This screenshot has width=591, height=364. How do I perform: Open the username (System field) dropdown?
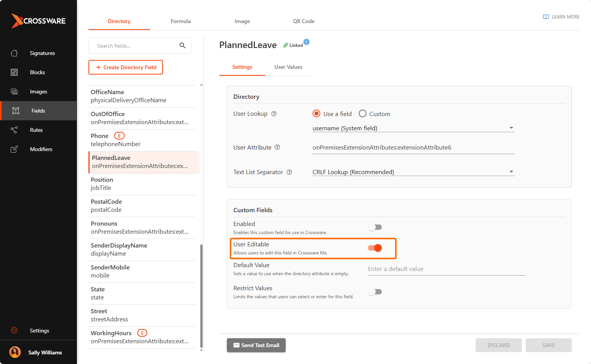pyautogui.click(x=413, y=128)
